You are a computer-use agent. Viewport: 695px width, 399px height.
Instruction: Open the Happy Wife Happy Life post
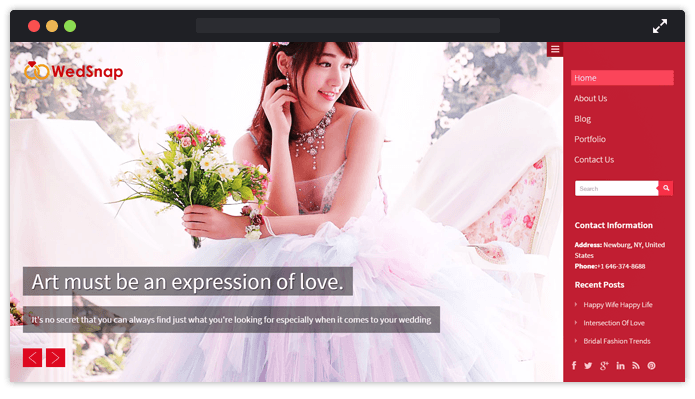point(617,305)
